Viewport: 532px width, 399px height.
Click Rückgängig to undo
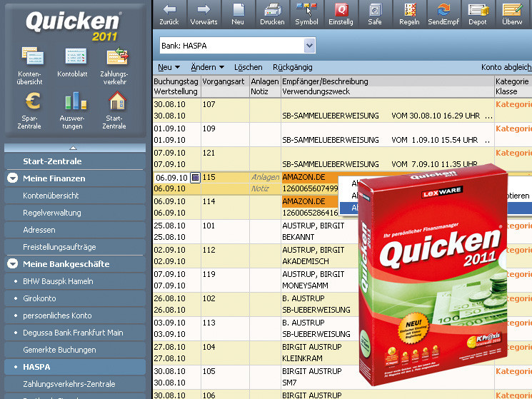tap(293, 67)
